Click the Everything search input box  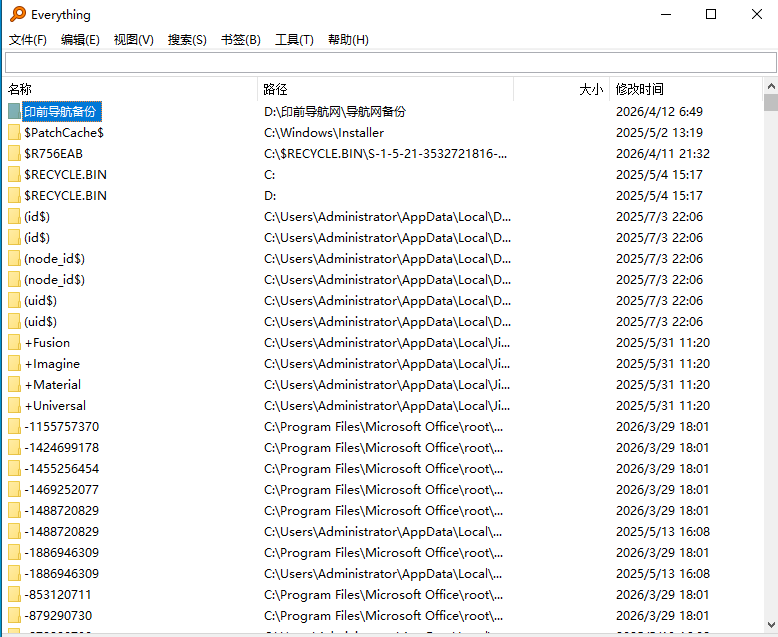(x=390, y=63)
